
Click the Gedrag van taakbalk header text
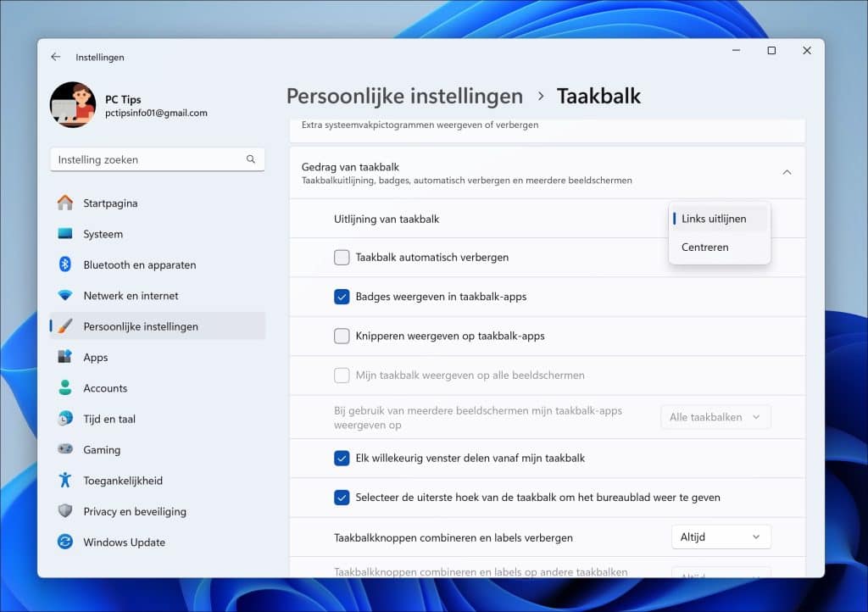click(350, 166)
